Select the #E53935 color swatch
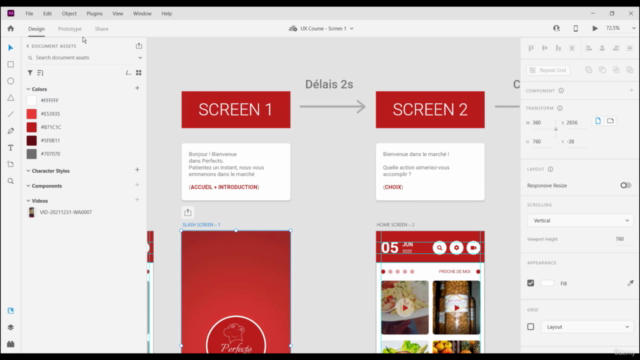The height and width of the screenshot is (360, 640). pos(31,114)
